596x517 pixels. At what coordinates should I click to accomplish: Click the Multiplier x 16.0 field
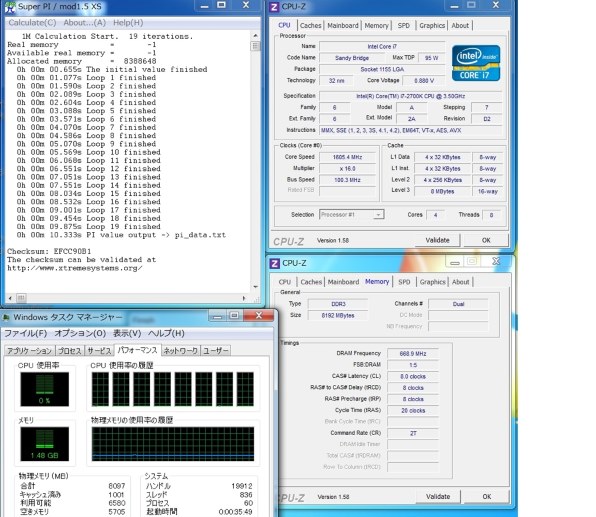click(x=347, y=168)
